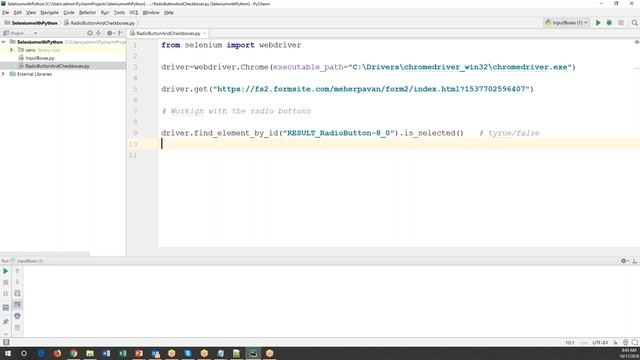This screenshot has width=640, height=360.
Task: Click the restore layout icon in Run panel
Action: pos(5,307)
